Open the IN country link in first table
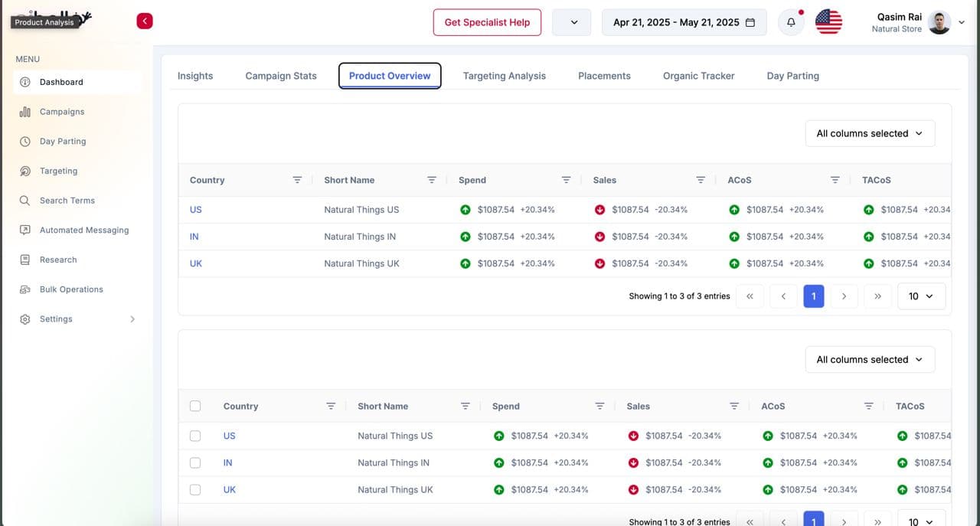Screen dimensions: 980x526 click(194, 237)
